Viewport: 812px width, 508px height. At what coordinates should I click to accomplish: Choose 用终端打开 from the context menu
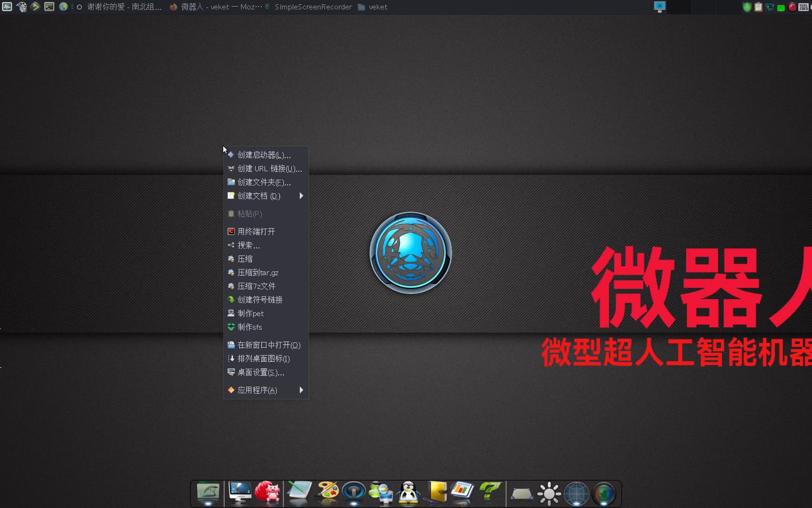[266, 231]
